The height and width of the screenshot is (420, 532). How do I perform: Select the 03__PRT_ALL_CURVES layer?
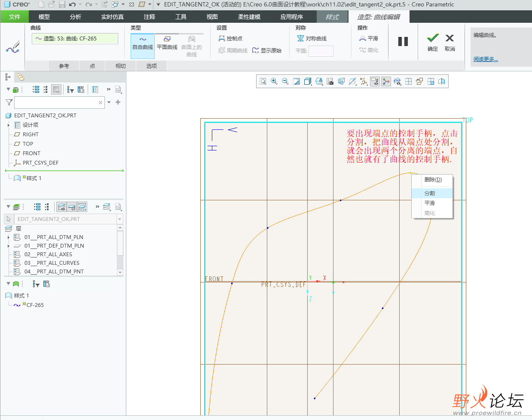52,263
